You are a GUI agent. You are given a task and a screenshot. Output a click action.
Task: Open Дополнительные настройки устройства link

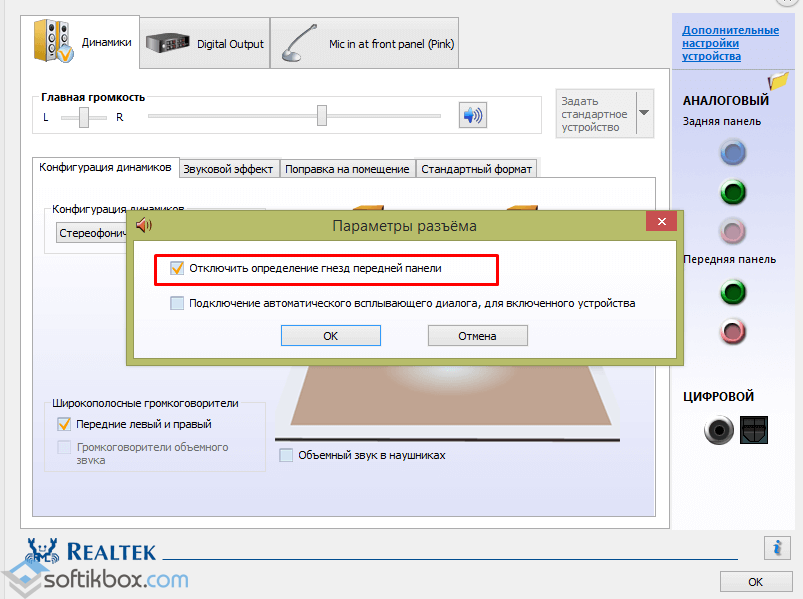tap(730, 43)
